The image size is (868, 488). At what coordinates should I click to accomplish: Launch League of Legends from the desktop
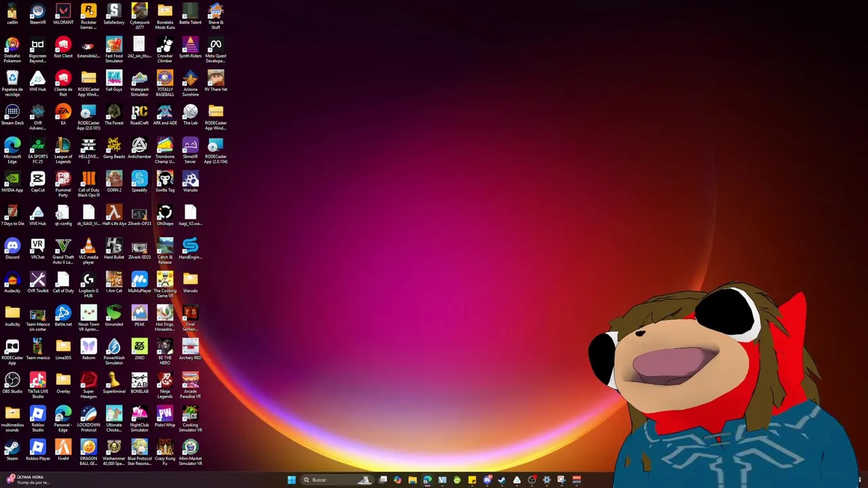point(63,150)
